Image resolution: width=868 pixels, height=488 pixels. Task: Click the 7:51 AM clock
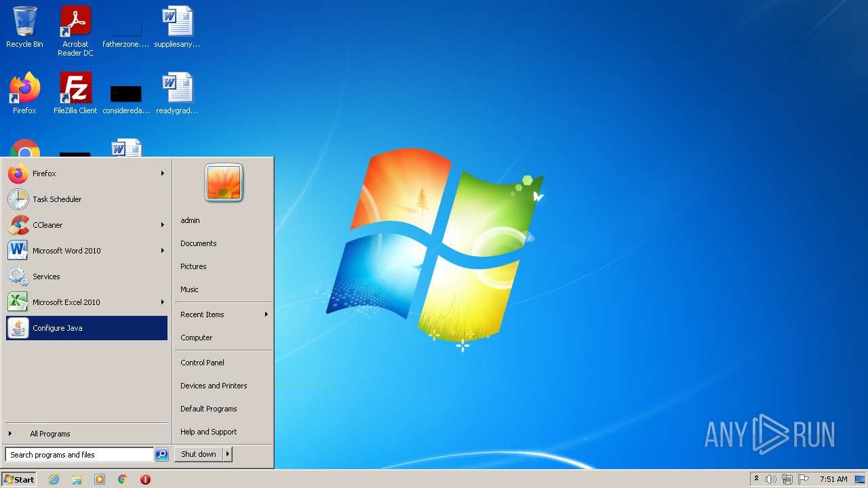pyautogui.click(x=833, y=479)
